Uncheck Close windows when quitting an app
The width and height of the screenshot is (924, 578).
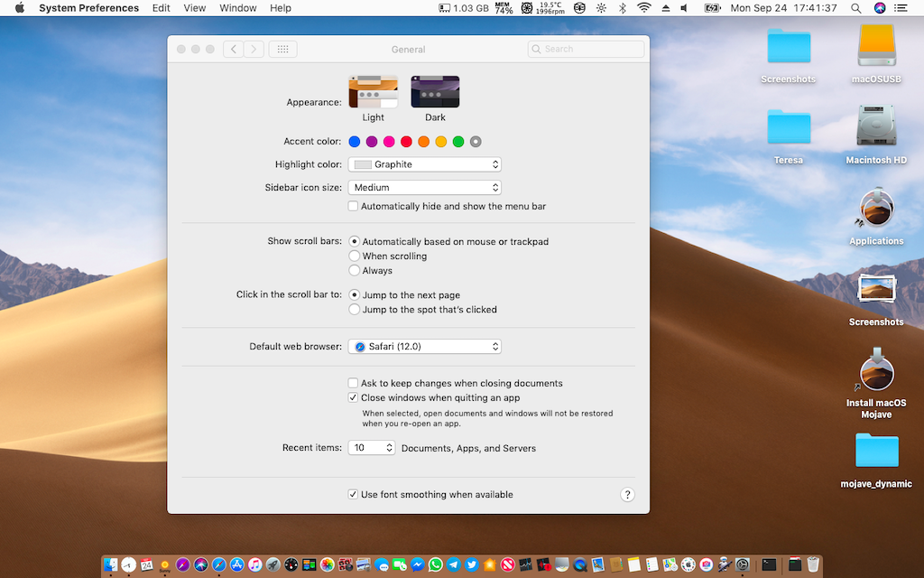click(x=353, y=397)
